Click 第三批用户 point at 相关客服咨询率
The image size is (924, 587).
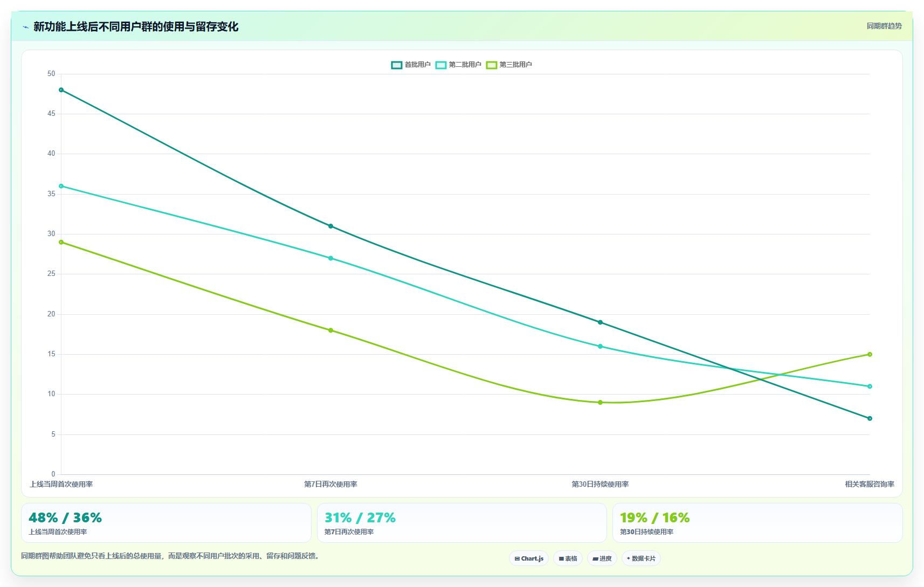(x=870, y=354)
